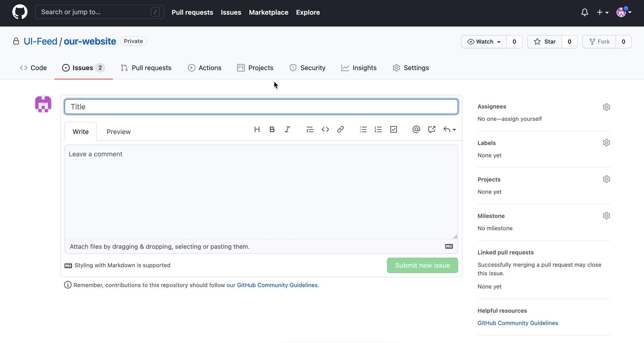
Task: Open Explore in top navigation
Action: 308,12
